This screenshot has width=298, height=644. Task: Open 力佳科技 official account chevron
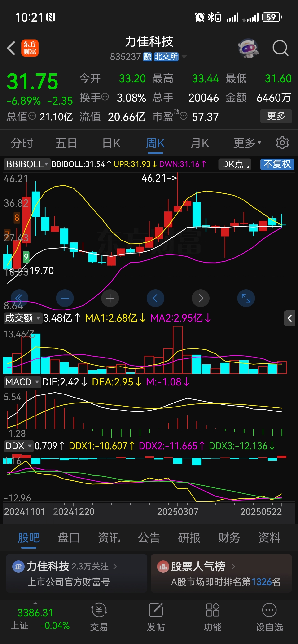point(115,566)
